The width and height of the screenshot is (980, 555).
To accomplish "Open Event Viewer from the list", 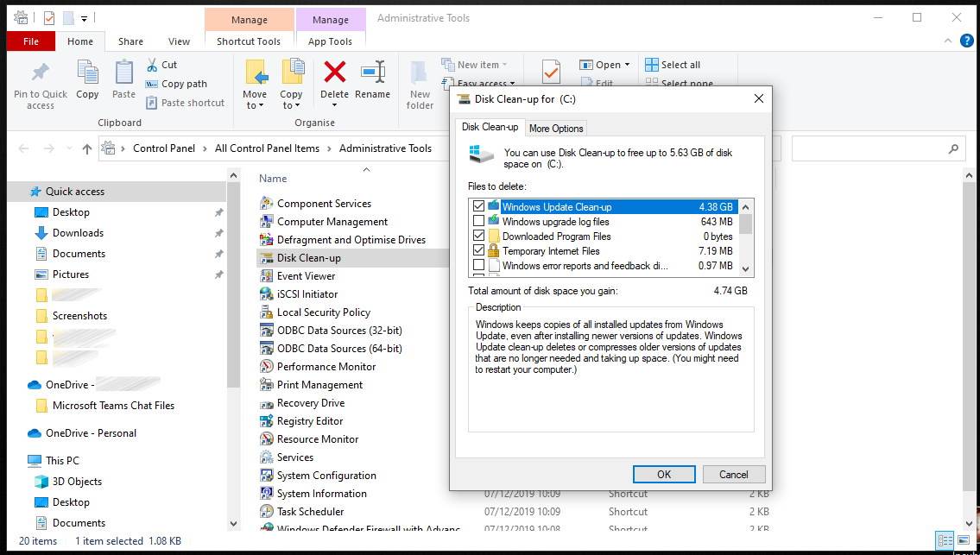I will [306, 276].
